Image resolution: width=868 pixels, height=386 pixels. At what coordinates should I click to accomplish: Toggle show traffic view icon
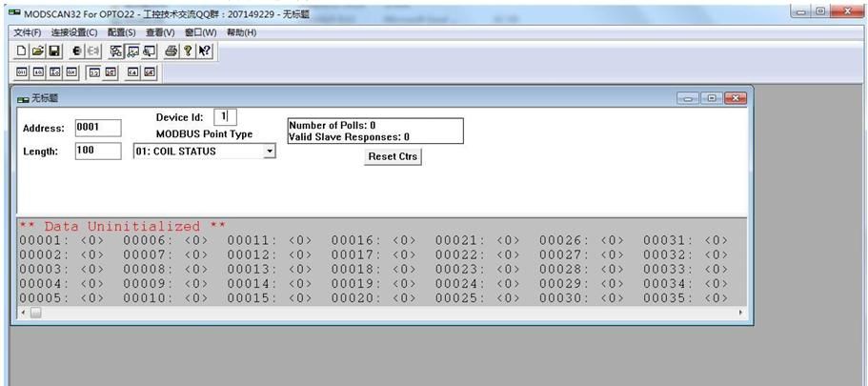(x=149, y=51)
